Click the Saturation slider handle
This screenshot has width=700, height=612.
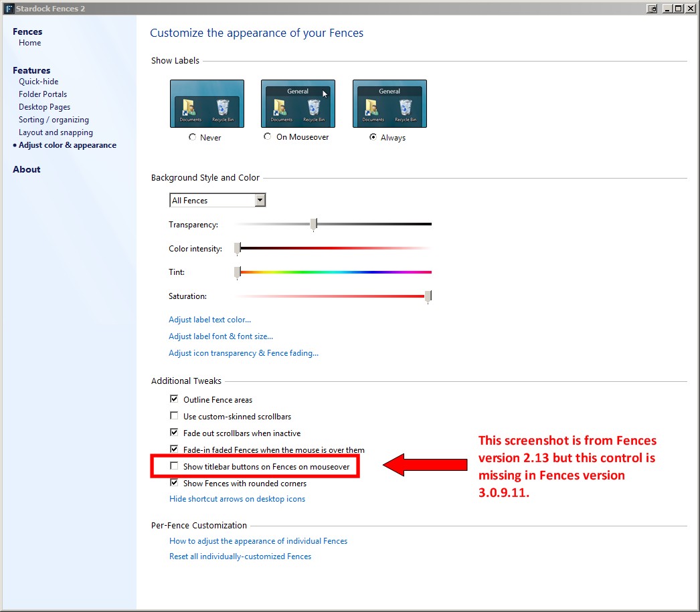coord(428,296)
